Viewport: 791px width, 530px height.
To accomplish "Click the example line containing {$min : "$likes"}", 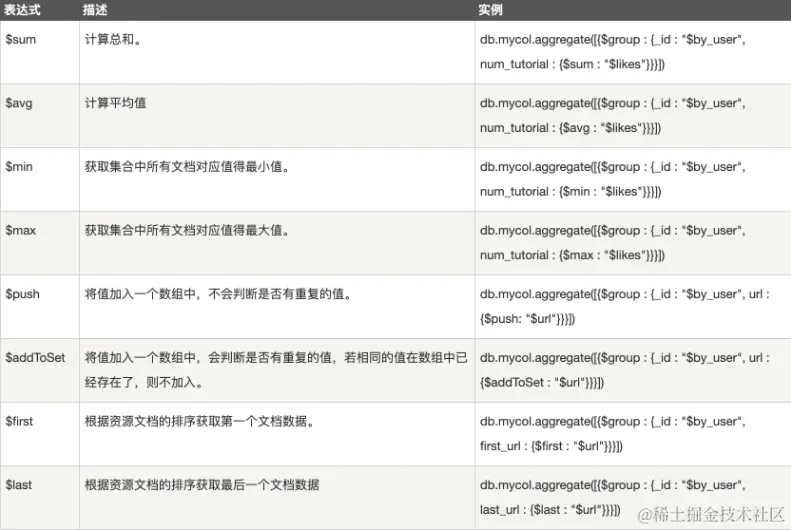I will click(570, 192).
